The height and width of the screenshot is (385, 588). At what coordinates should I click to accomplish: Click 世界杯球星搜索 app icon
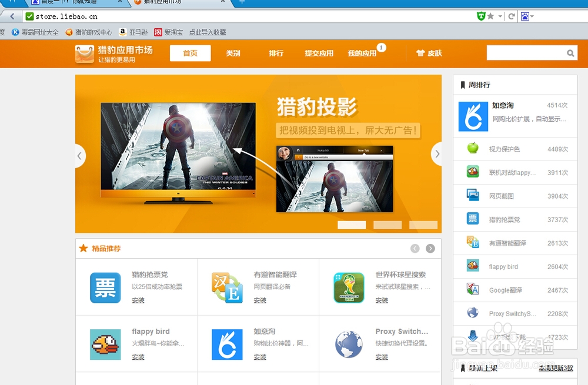(349, 288)
